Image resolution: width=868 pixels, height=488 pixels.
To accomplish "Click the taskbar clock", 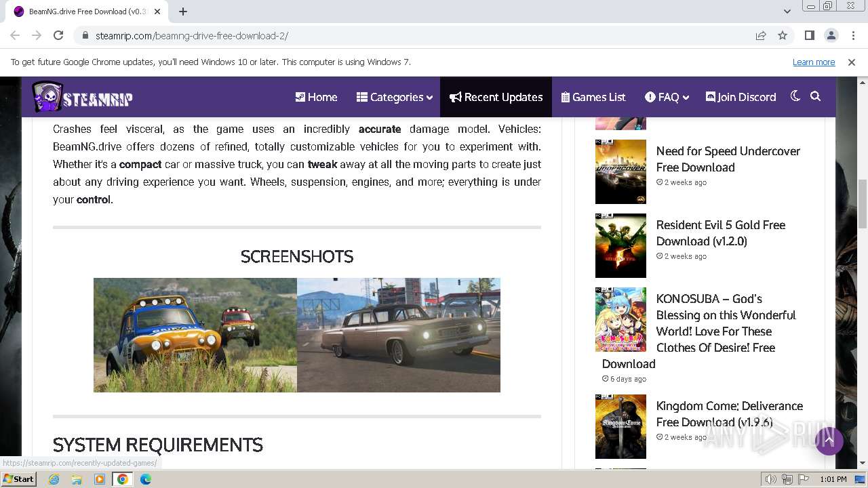I will pyautogui.click(x=833, y=479).
